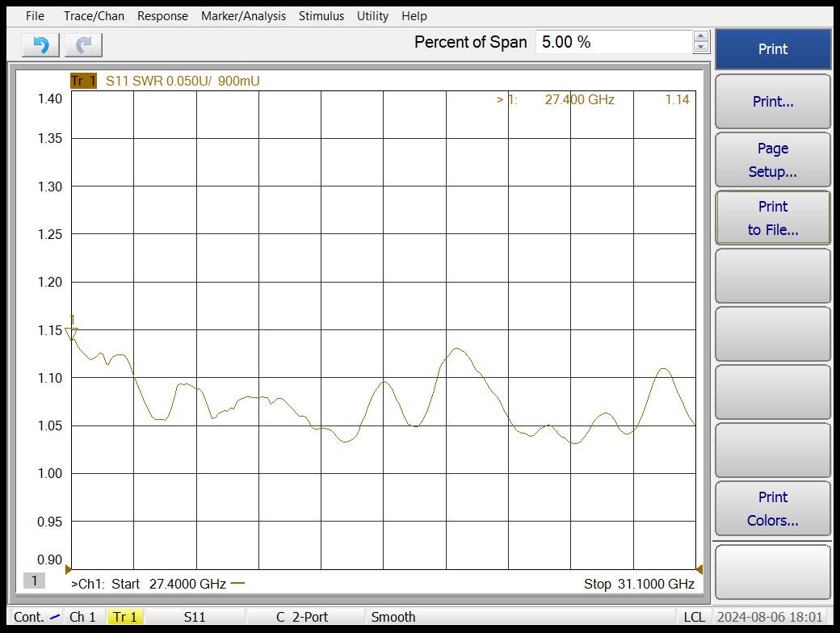This screenshot has height=633, width=840.
Task: Click the window number 1 box
Action: 34,581
